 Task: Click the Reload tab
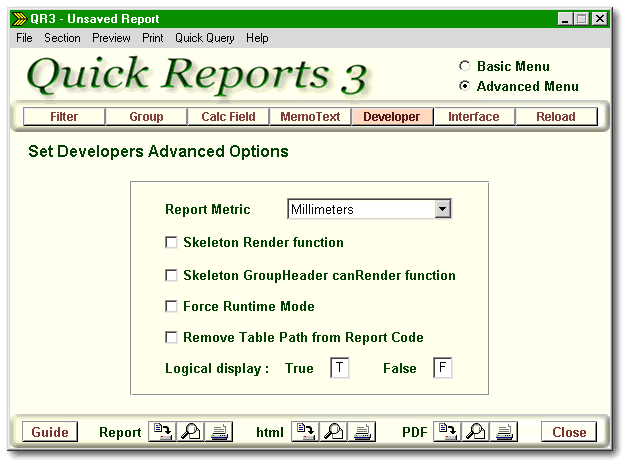(556, 116)
